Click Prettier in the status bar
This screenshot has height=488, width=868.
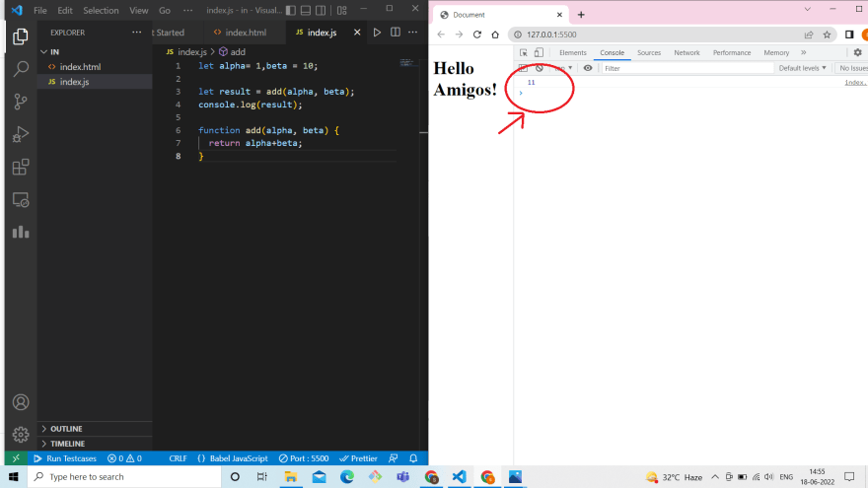tap(358, 458)
